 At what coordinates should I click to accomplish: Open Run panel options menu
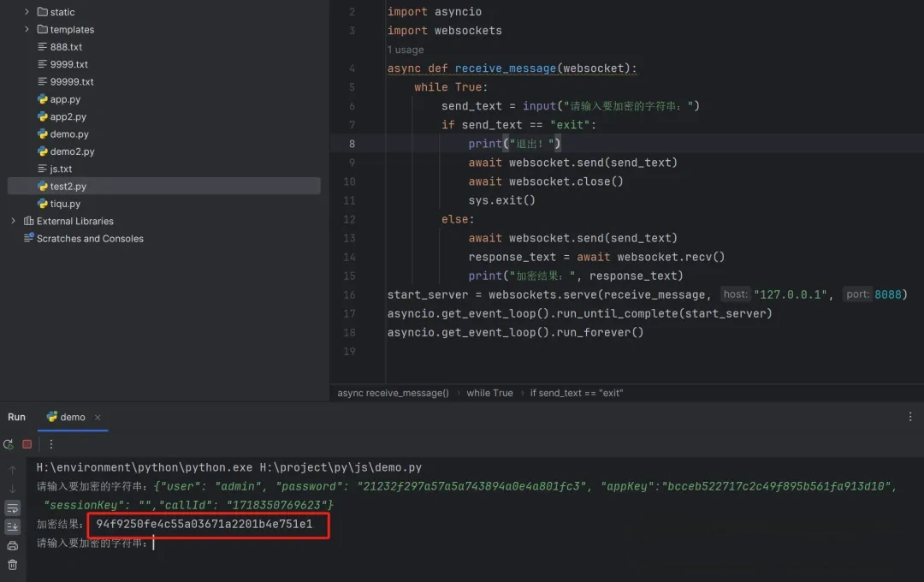coord(910,416)
